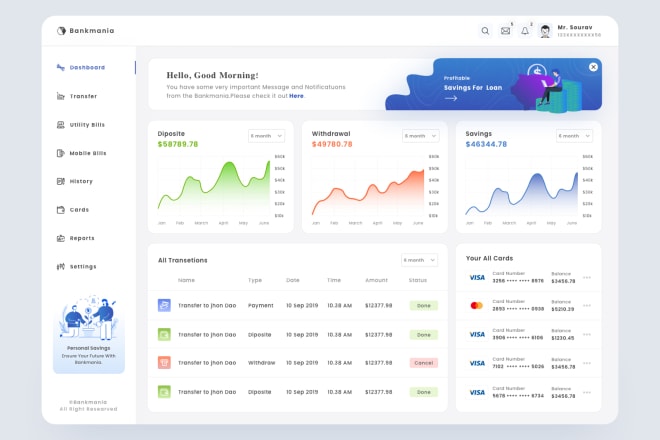The height and width of the screenshot is (440, 660).
Task: Click the Mastercard logo icon
Action: tap(476, 306)
